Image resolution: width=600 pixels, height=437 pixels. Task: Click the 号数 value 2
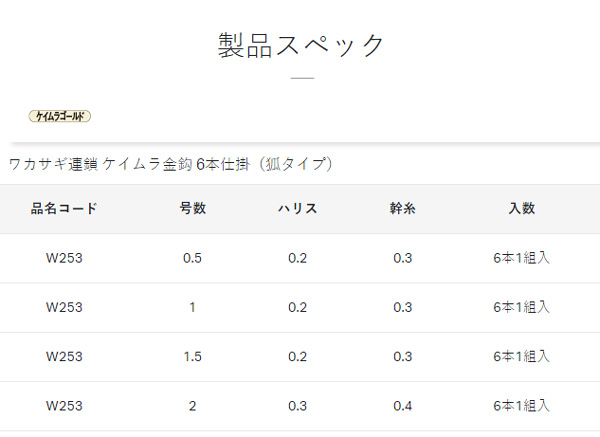192,406
